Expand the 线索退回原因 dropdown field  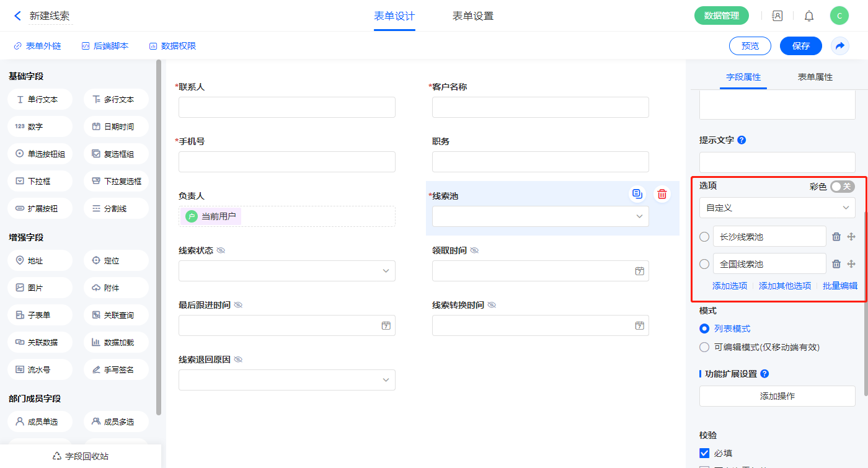(286, 380)
